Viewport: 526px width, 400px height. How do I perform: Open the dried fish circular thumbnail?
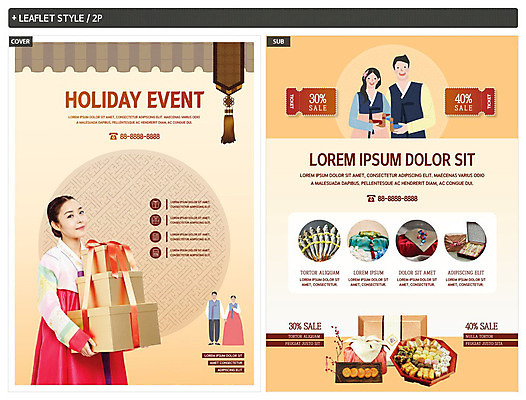tap(319, 241)
